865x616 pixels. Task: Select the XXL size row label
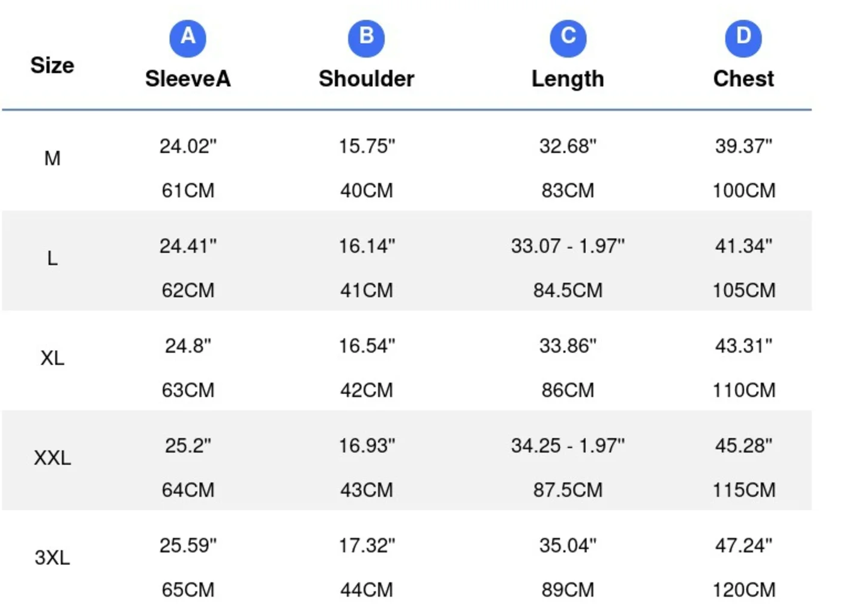52,458
